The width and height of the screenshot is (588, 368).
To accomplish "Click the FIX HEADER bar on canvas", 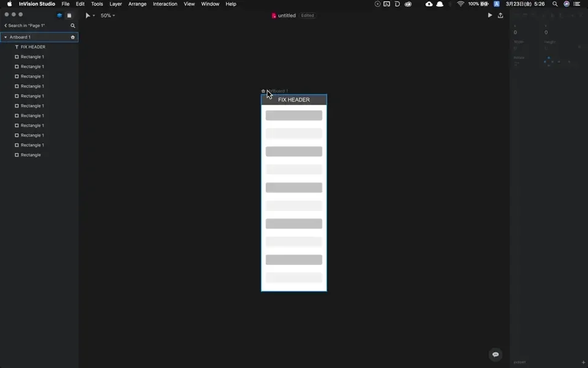I will (294, 100).
